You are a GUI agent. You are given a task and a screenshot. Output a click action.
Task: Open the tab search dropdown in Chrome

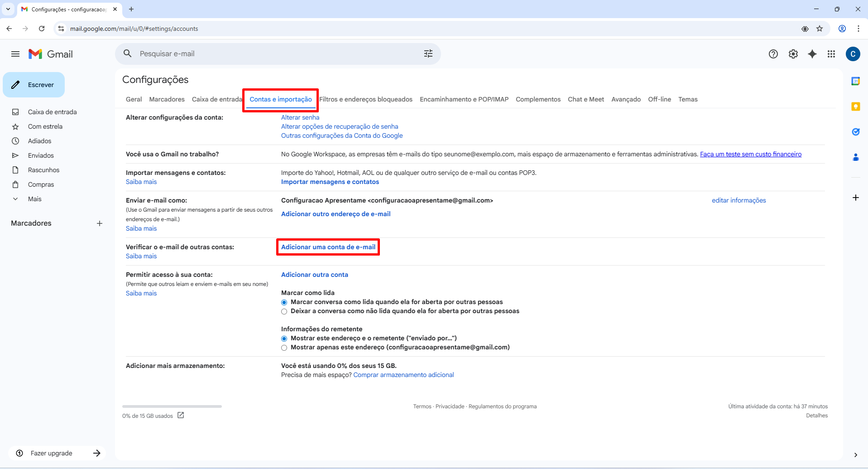[x=8, y=9]
